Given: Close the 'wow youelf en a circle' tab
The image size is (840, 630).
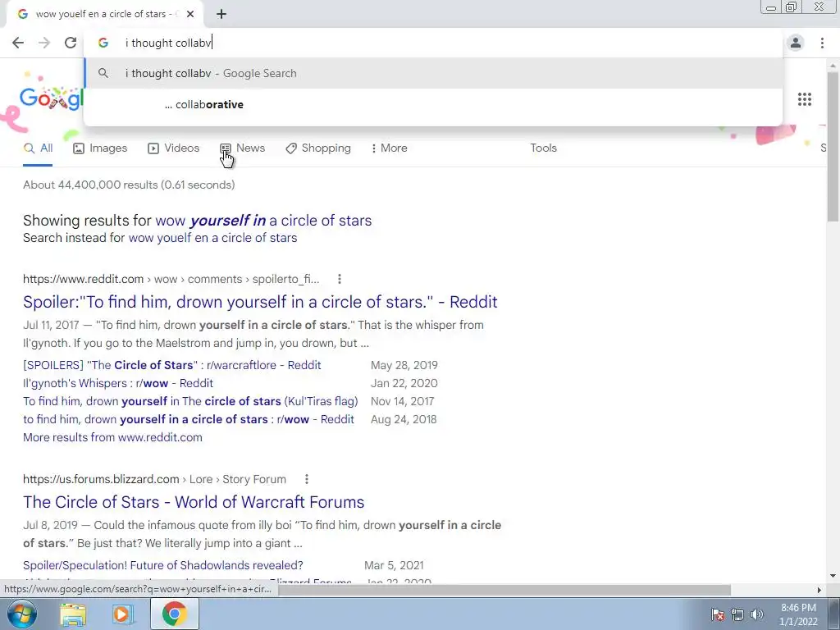Looking at the screenshot, I should pos(190,15).
